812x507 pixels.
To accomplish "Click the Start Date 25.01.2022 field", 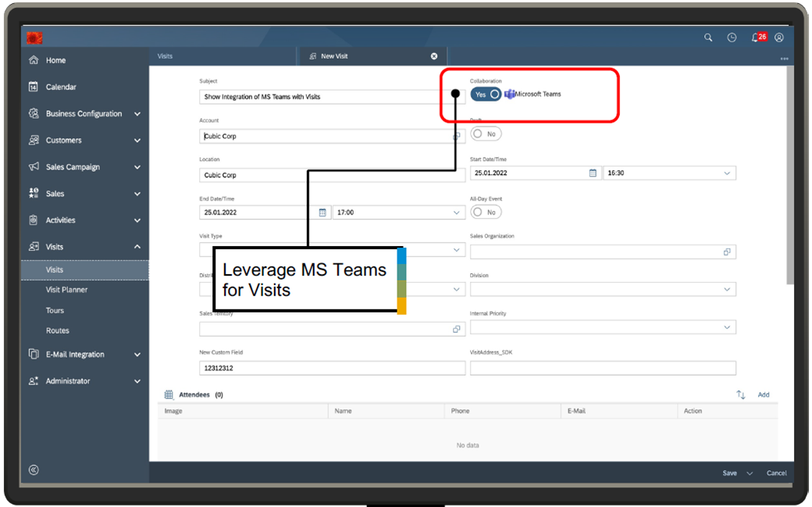I will [x=536, y=173].
